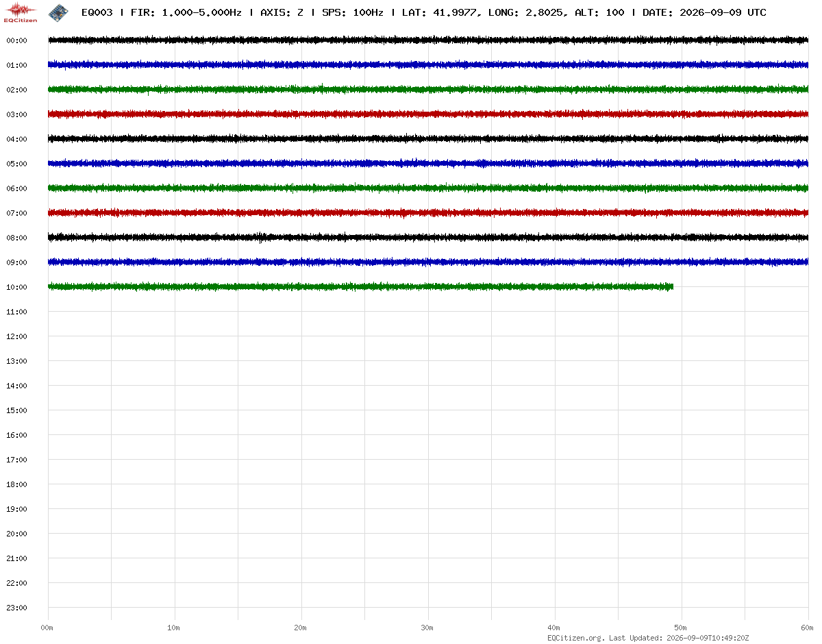This screenshot has height=644, width=822.
Task: Click the 23:00 hour label
Action: pos(16,608)
